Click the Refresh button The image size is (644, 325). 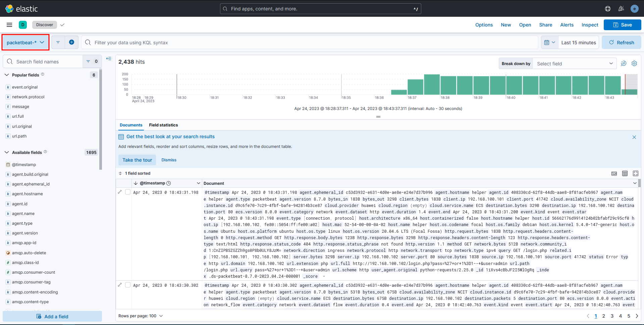pos(621,43)
